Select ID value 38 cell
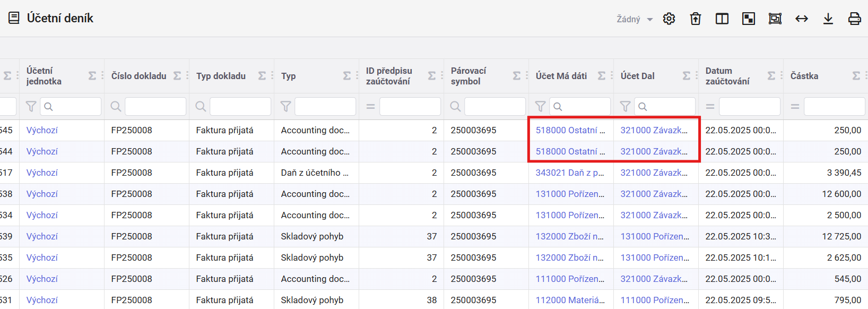868x309 pixels. [x=401, y=300]
